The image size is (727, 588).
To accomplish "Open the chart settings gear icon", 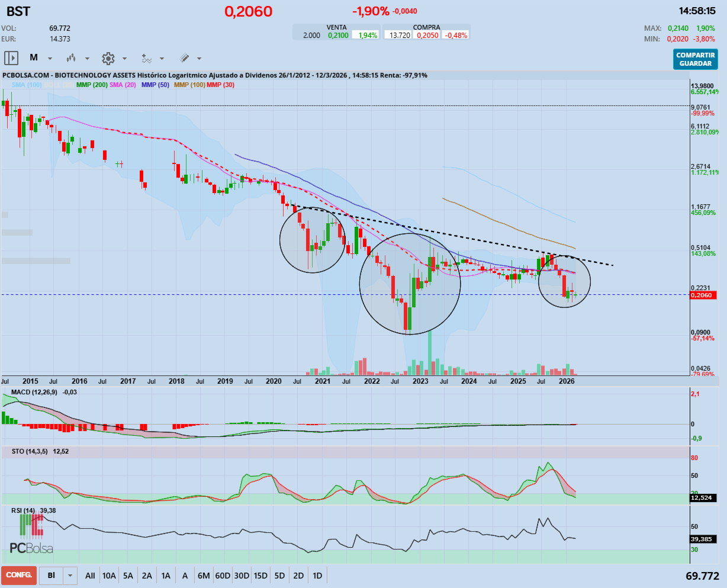I will 108,58.
